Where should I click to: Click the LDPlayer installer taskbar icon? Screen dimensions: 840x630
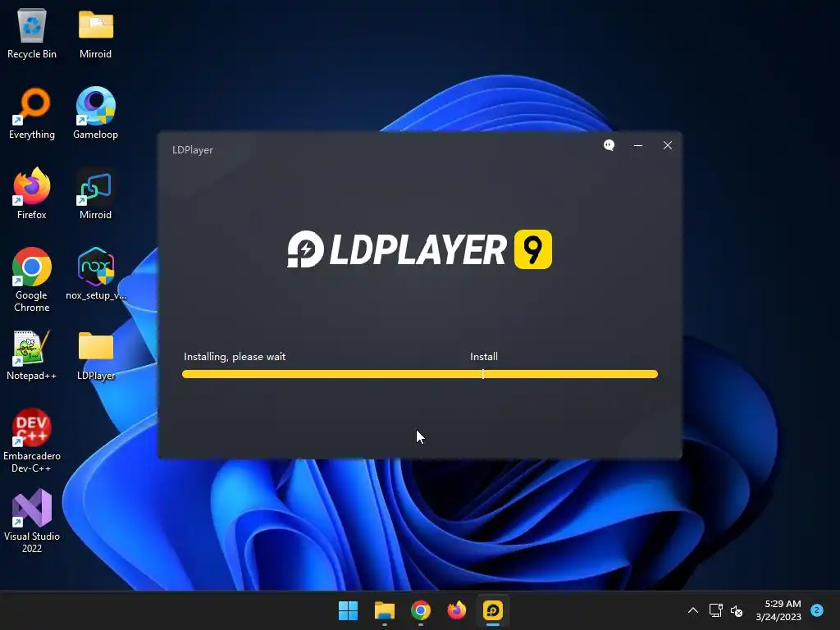coord(493,610)
